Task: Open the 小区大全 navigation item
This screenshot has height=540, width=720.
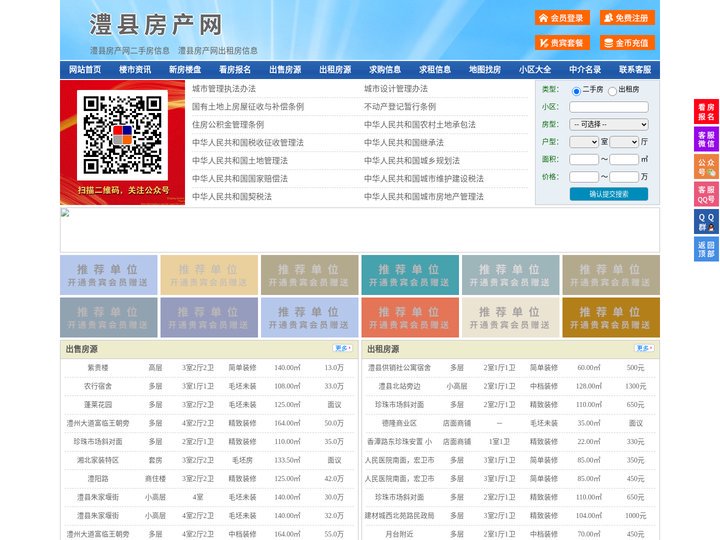Action: tap(535, 69)
